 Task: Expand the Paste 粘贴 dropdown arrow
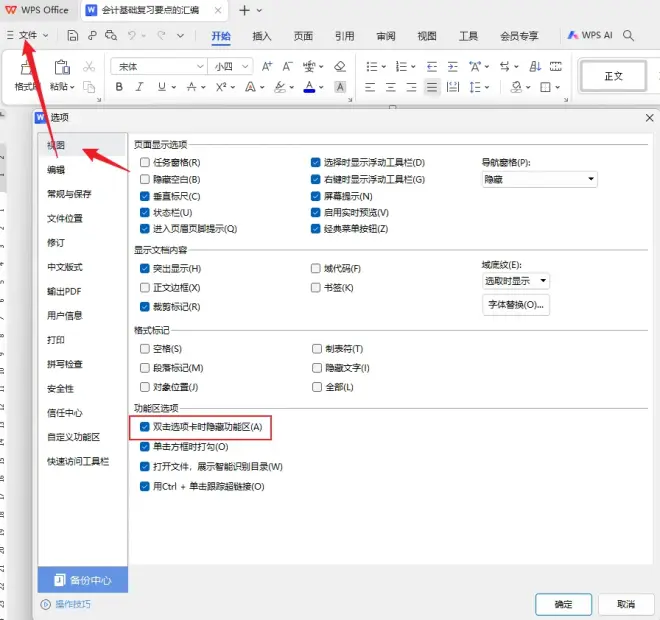(72, 87)
